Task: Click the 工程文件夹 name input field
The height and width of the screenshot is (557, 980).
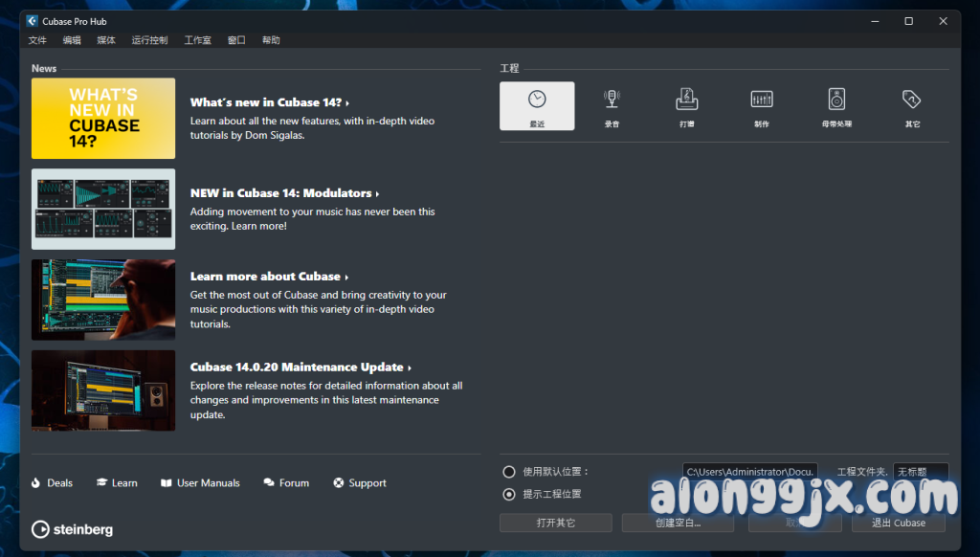Action: pos(920,472)
